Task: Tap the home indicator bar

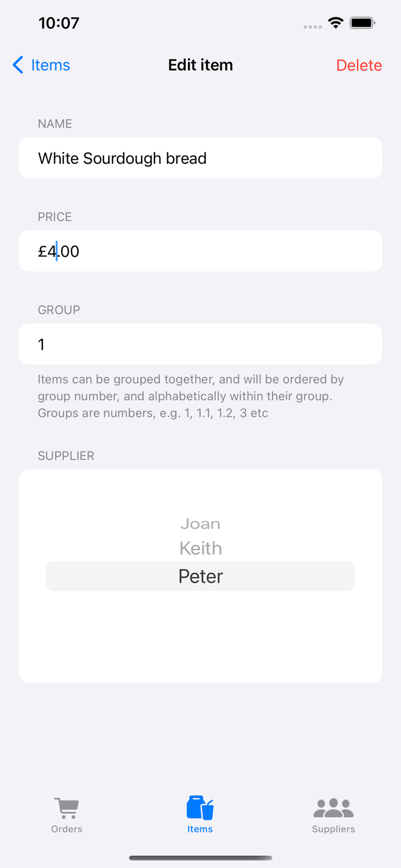Action: (200, 858)
